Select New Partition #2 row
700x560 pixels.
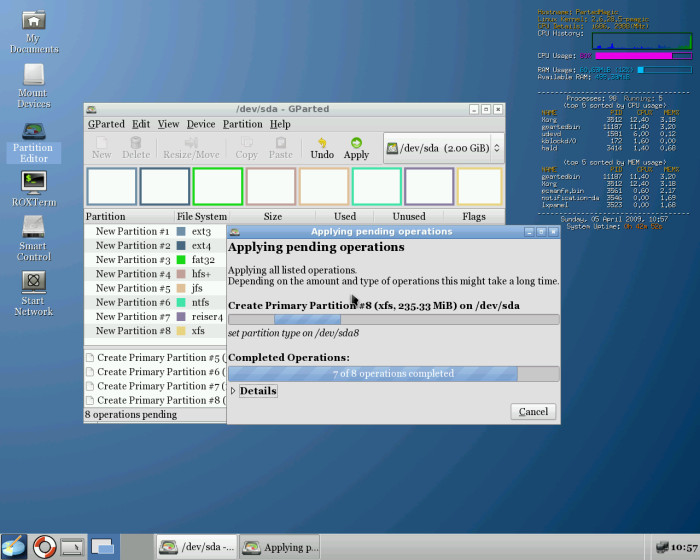155,246
